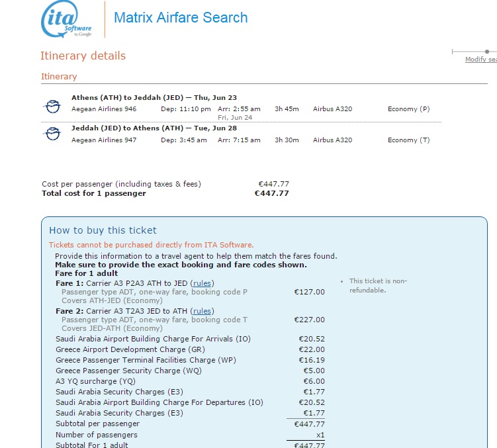Click the 'Aegean Airlines 947' text
This screenshot has height=448, width=497.
pos(104,140)
